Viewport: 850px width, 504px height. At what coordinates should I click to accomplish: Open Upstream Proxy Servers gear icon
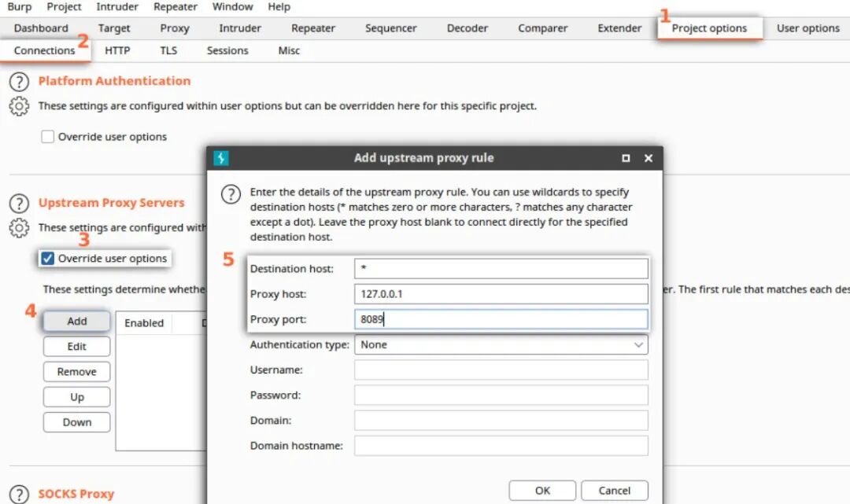coord(19,228)
